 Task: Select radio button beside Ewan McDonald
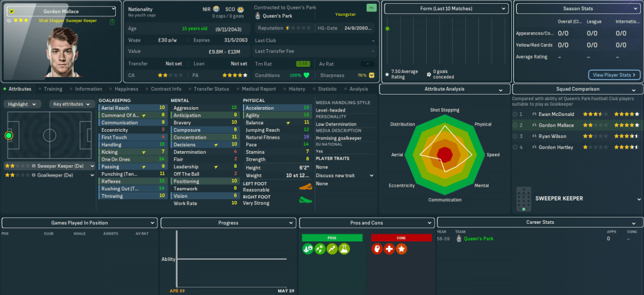(x=515, y=115)
